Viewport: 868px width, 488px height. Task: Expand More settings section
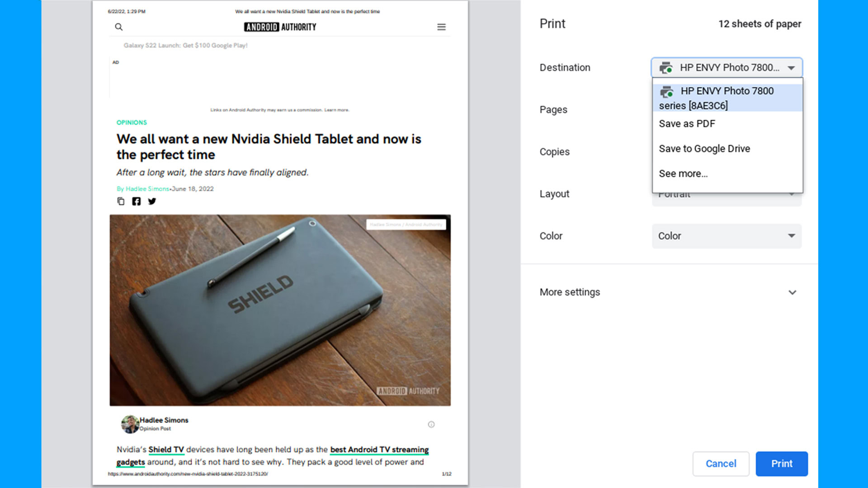669,292
